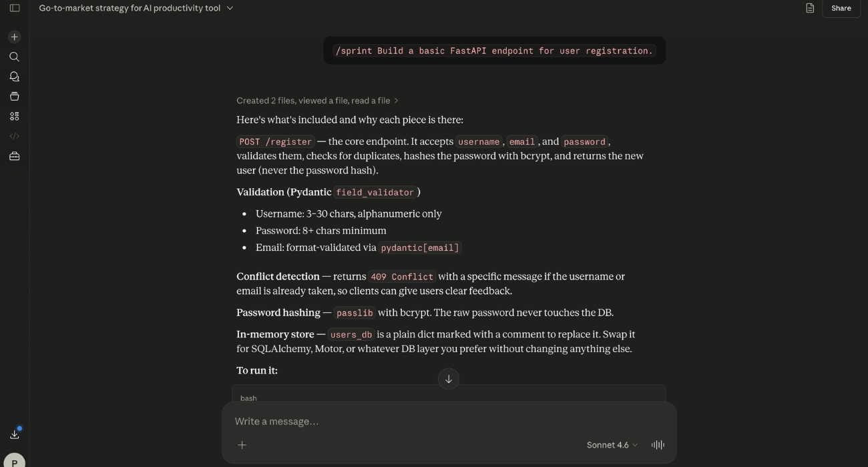Select the /sprint user message bubble
Screen dimensions: 868x467
tap(494, 51)
